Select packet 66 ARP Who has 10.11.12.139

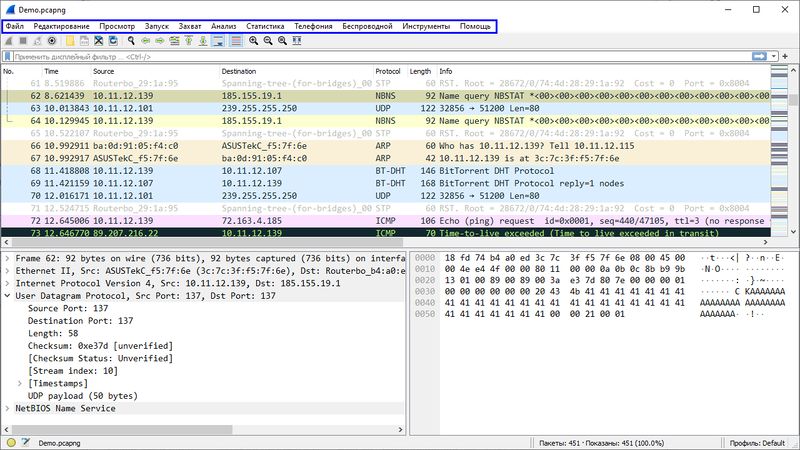coord(385,146)
